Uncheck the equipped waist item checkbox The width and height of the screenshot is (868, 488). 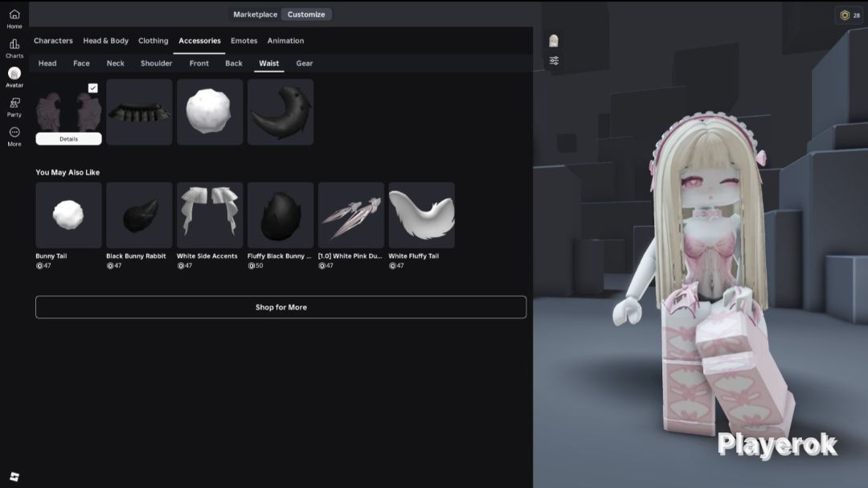93,88
